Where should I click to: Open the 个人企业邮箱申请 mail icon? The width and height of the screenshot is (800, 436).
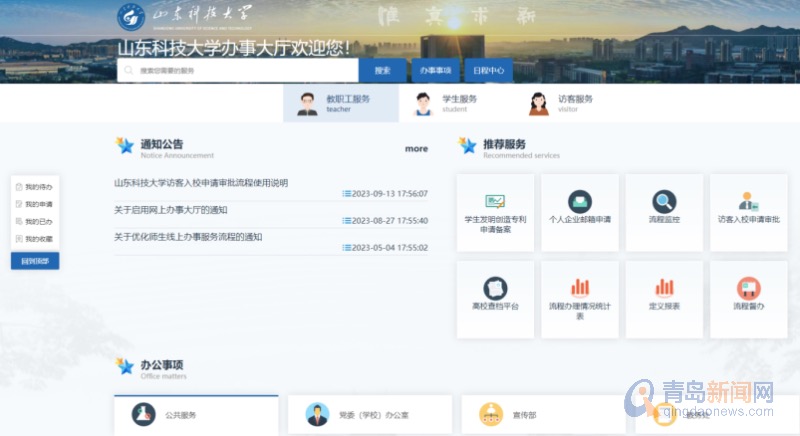[x=580, y=202]
